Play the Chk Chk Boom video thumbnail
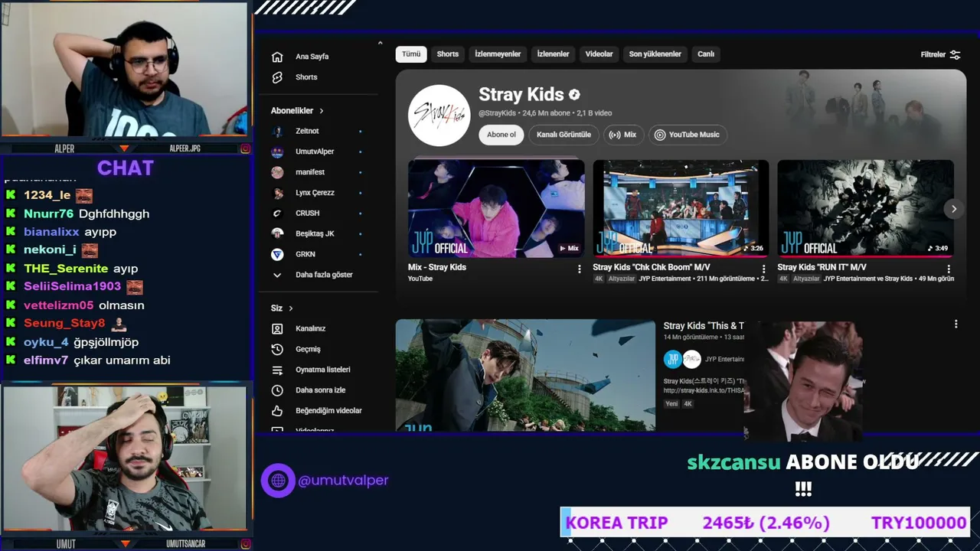Image resolution: width=980 pixels, height=551 pixels. [681, 208]
